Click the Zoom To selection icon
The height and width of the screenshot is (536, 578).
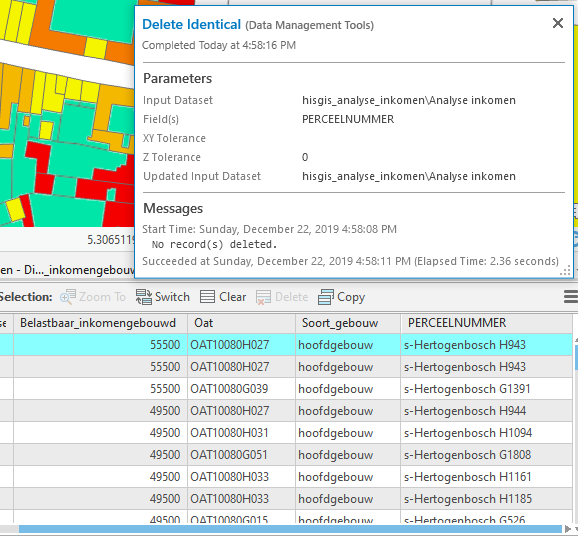67,297
